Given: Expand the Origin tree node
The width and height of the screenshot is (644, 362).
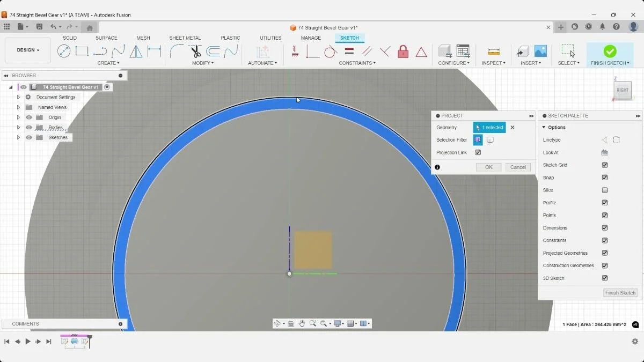Looking at the screenshot, I should coord(18,117).
